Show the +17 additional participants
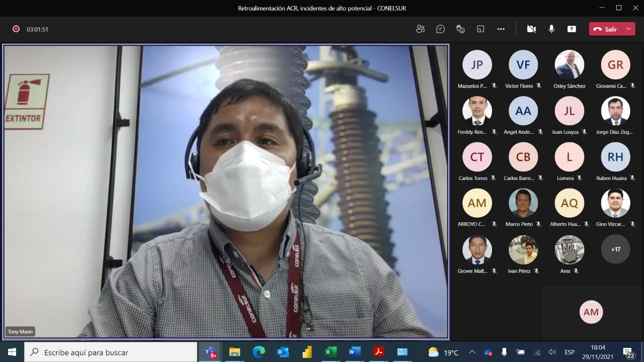This screenshot has height=362, width=644. 615,249
